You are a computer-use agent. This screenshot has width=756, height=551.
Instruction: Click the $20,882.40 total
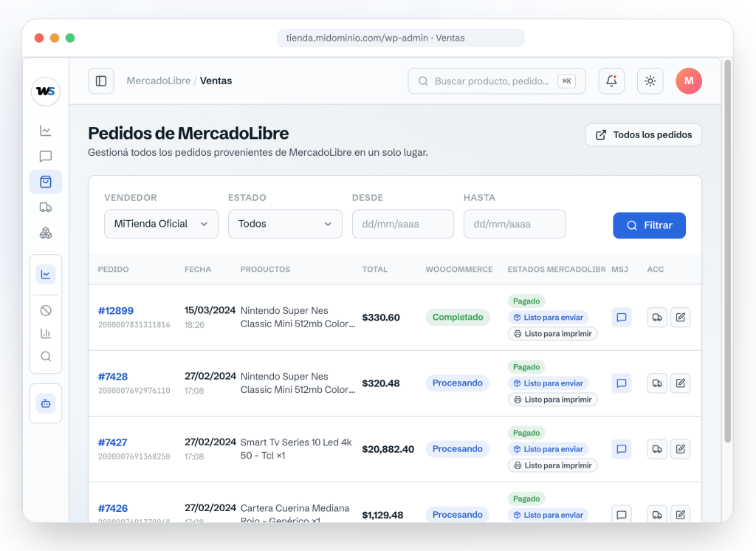(x=388, y=449)
